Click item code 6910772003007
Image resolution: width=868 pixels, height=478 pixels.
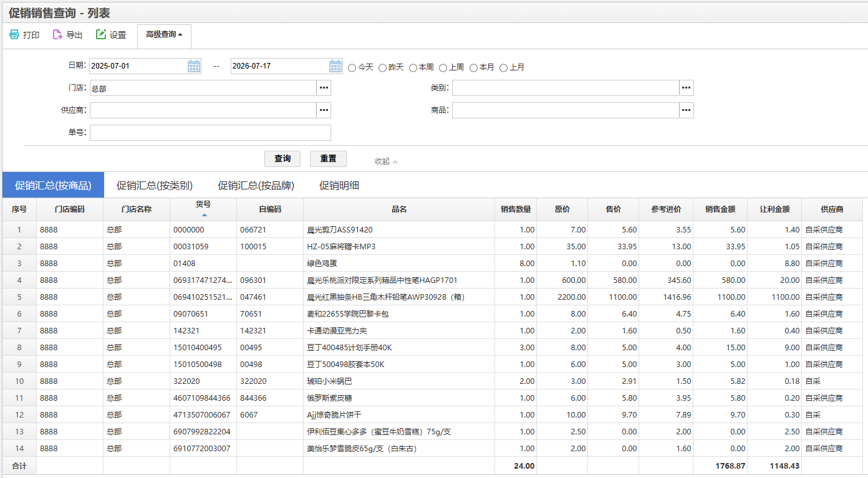pyautogui.click(x=201, y=449)
